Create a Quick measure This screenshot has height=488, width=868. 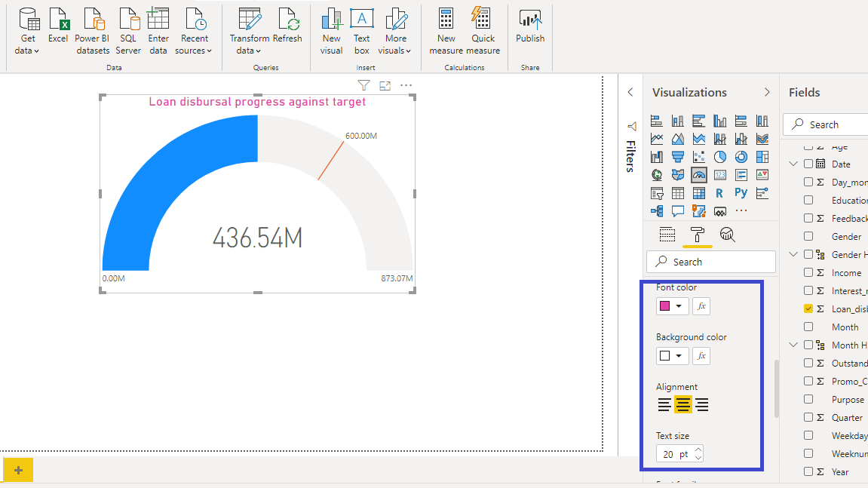pos(483,32)
